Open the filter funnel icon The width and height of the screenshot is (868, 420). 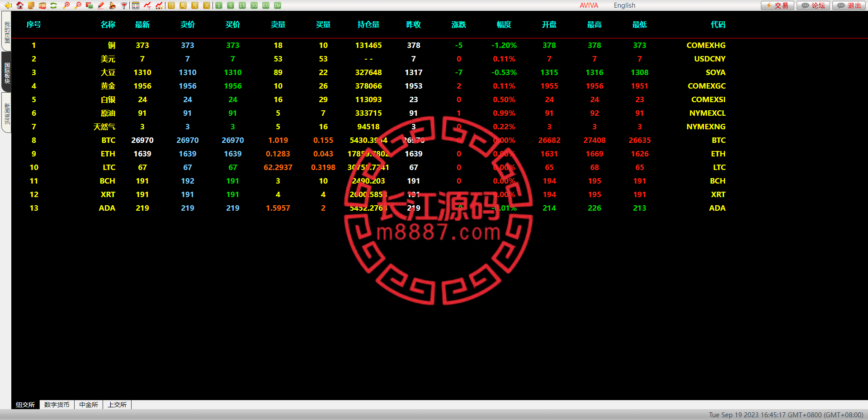point(124,5)
